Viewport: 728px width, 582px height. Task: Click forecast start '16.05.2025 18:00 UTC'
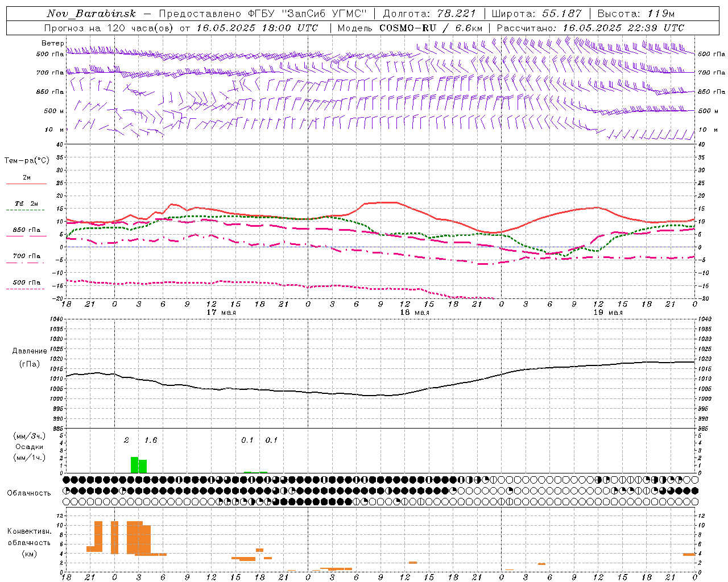tap(257, 28)
